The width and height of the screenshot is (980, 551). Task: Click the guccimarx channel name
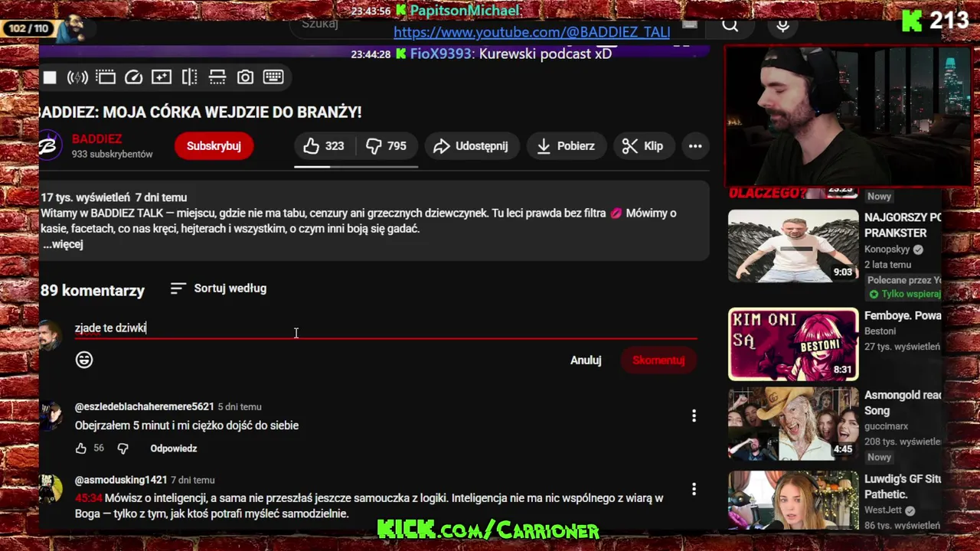coord(886,426)
